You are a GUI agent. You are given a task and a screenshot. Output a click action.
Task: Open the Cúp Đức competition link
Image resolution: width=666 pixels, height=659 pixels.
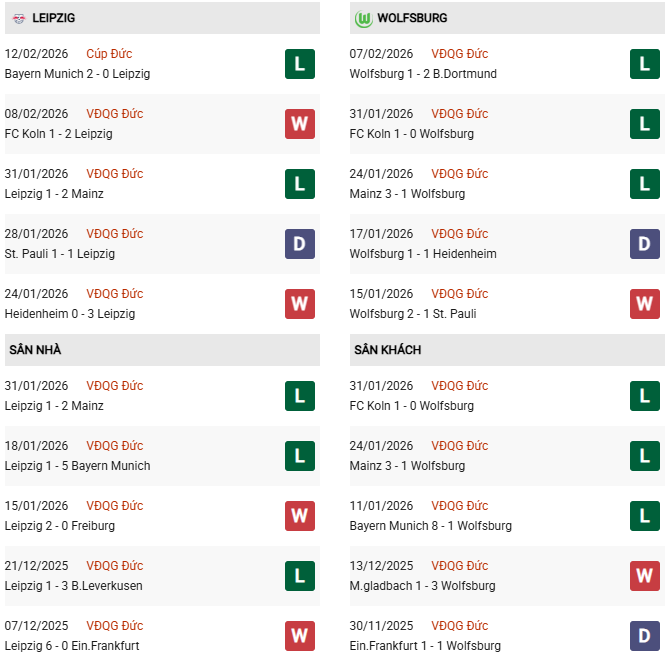(x=109, y=54)
